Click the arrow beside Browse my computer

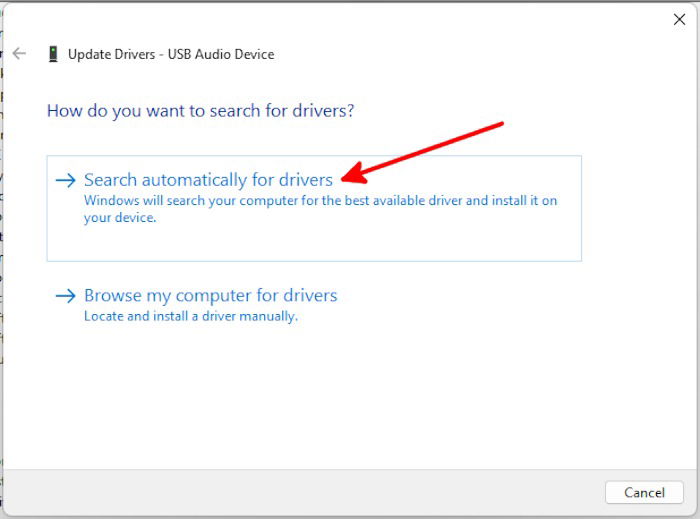(66, 295)
